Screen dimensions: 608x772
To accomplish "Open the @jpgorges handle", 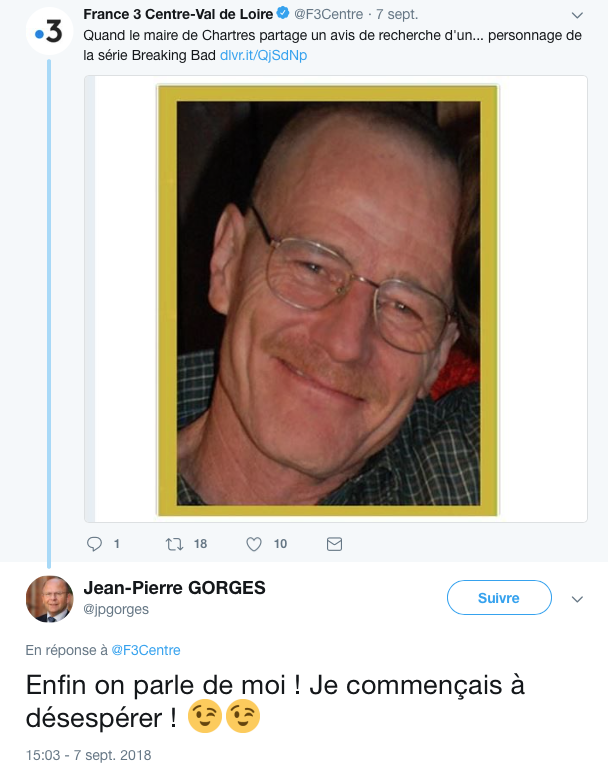I will 116,610.
